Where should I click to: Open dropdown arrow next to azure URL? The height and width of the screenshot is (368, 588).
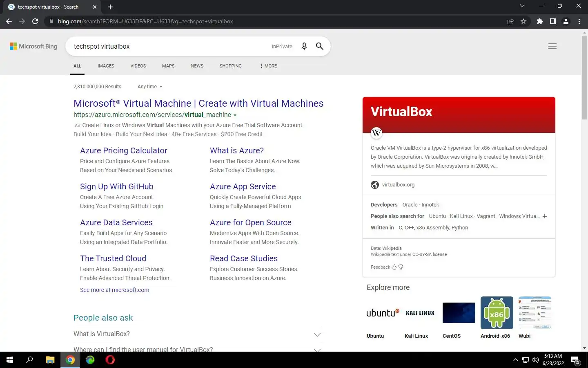(235, 115)
